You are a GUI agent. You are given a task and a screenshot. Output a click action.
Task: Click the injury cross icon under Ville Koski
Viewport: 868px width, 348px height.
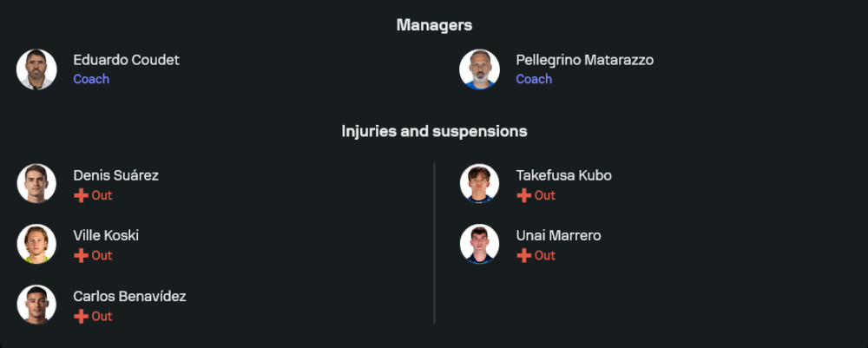coord(81,255)
